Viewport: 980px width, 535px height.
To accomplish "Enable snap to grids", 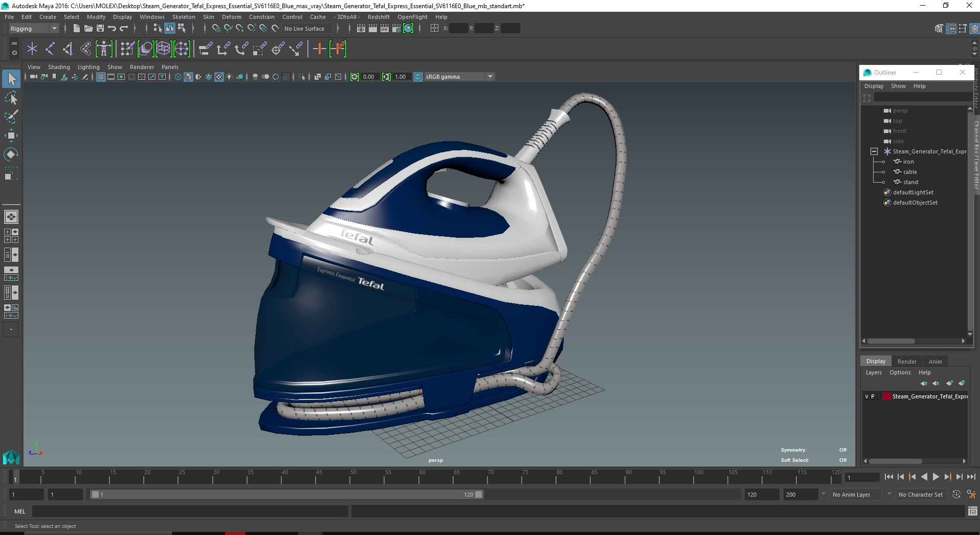I will click(216, 28).
